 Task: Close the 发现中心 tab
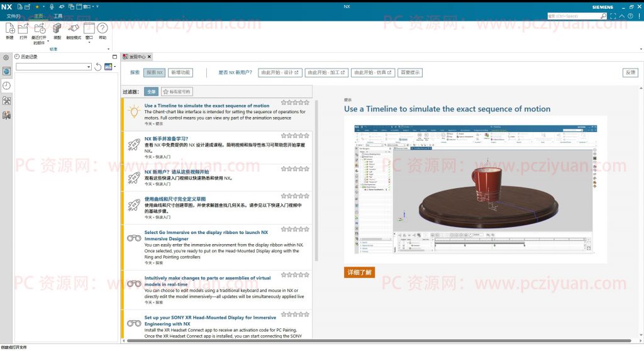click(150, 57)
